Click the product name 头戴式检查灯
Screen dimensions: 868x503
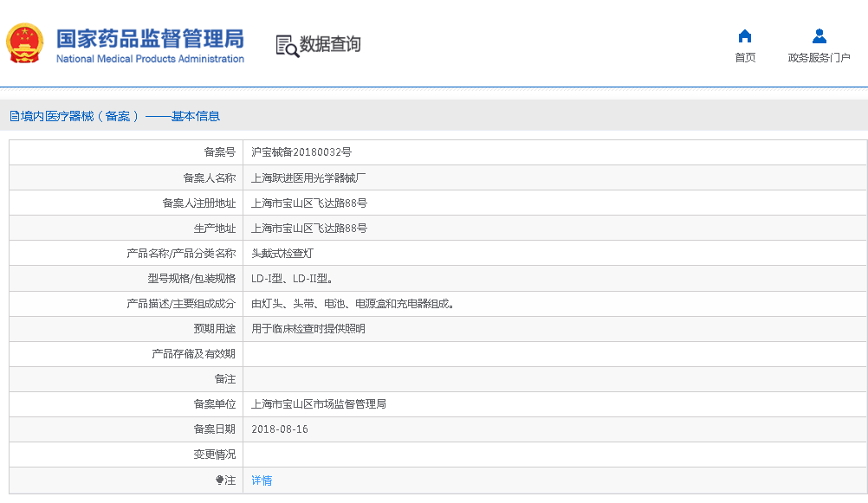point(282,254)
